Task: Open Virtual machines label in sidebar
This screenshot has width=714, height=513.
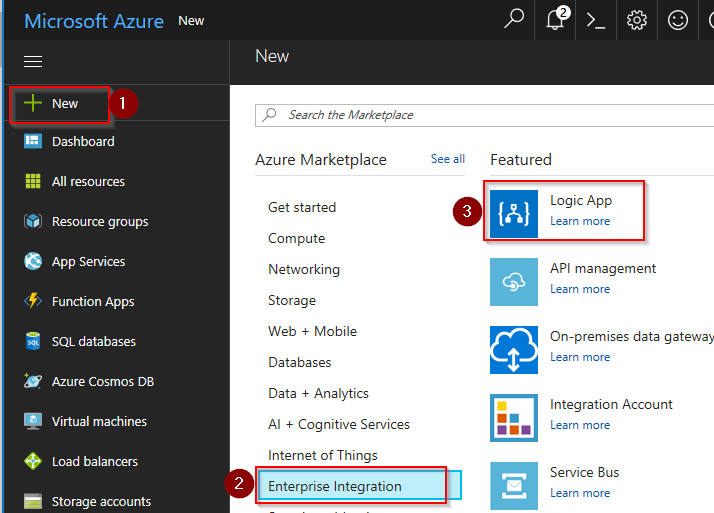Action: click(99, 422)
